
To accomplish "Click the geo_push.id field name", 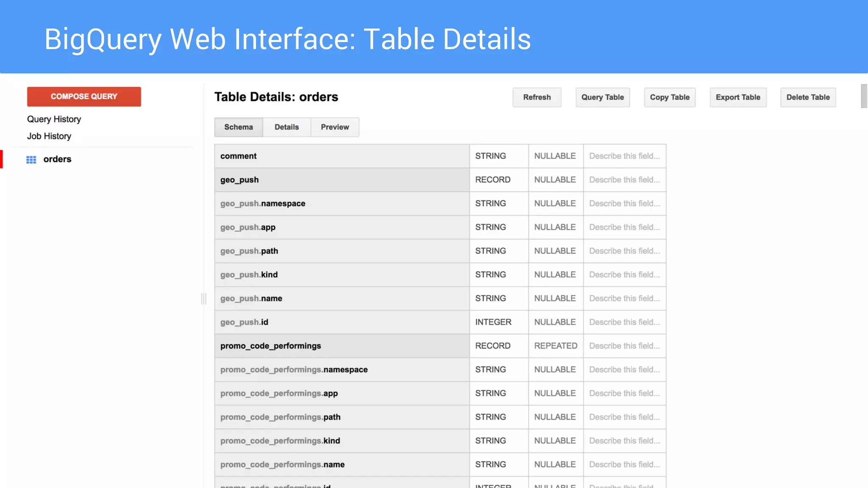I will [x=244, y=322].
